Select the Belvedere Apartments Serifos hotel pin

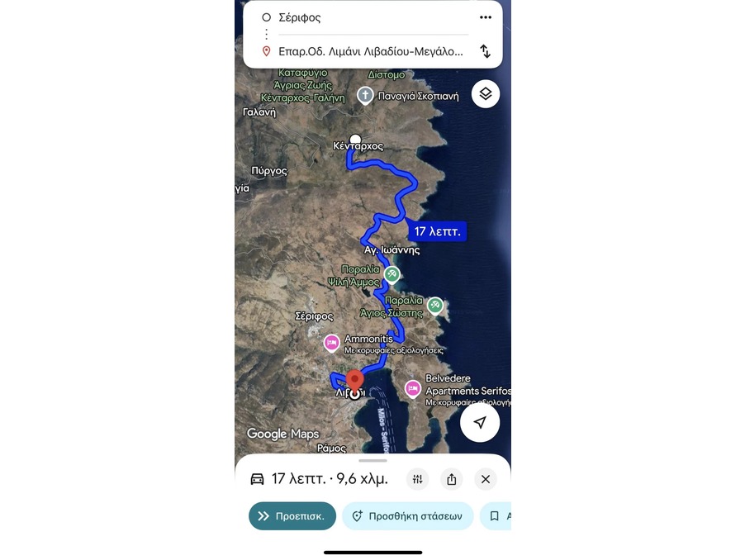412,389
